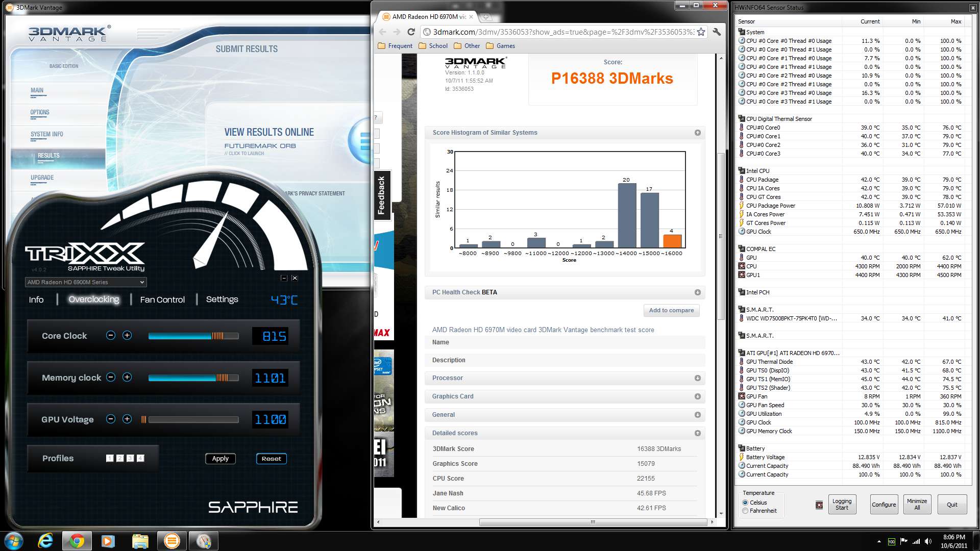The height and width of the screenshot is (551, 980).
Task: Expand the Graphics Card section
Action: click(698, 396)
